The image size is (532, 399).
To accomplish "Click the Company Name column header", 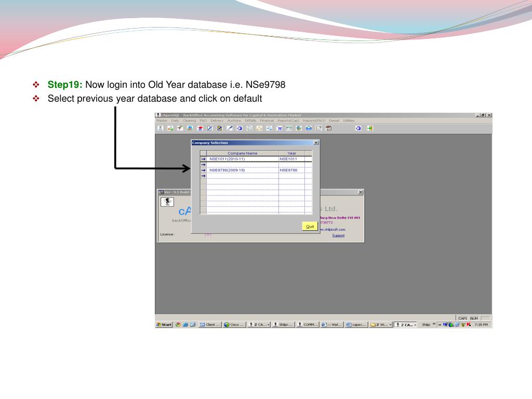I will point(242,153).
